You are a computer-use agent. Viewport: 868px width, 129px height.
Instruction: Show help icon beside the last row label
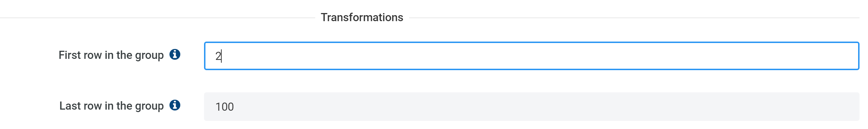[175, 105]
